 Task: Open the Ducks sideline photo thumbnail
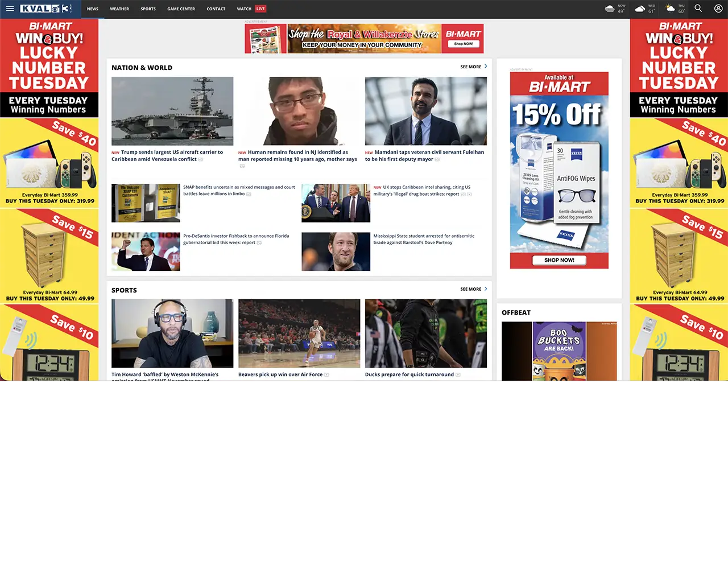(x=426, y=333)
